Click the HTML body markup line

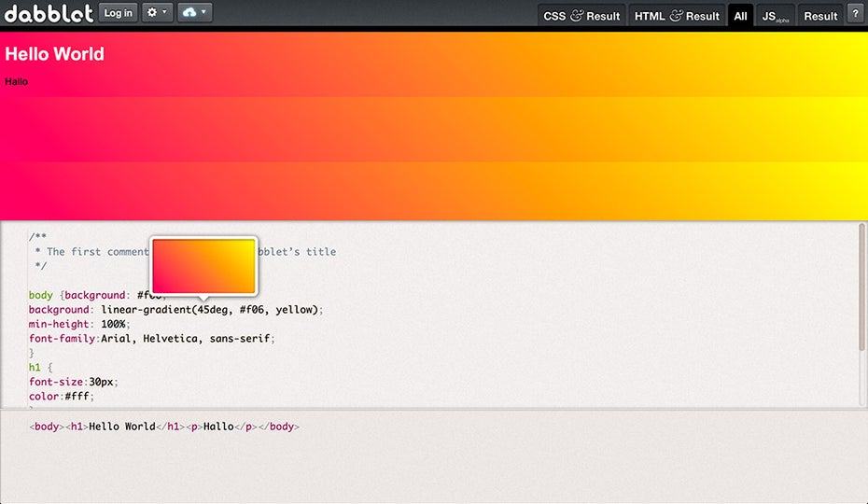click(x=164, y=427)
